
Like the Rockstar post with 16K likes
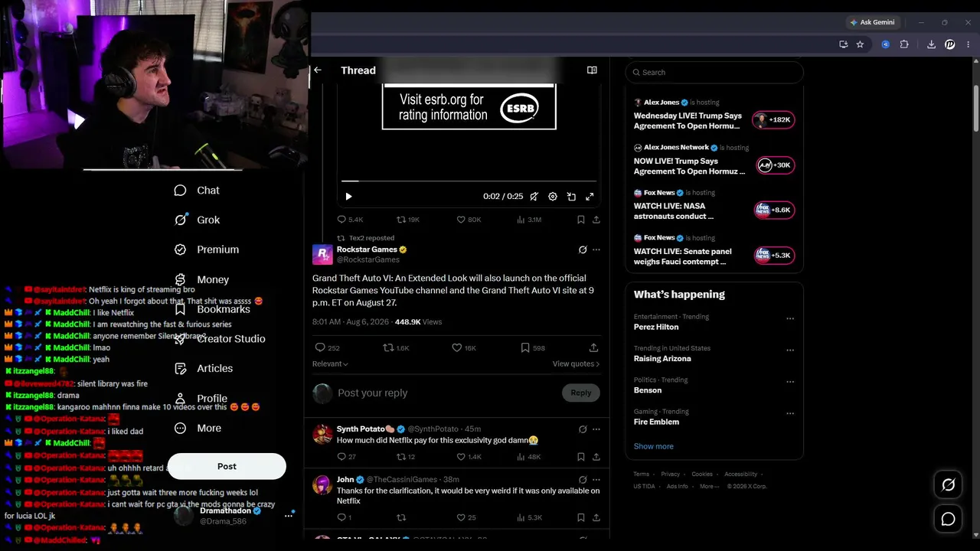click(464, 347)
